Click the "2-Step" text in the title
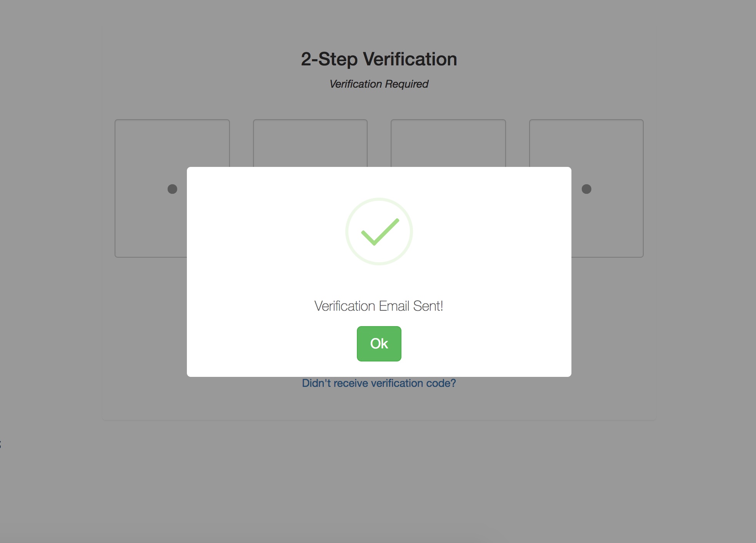The width and height of the screenshot is (756, 543). 329,59
